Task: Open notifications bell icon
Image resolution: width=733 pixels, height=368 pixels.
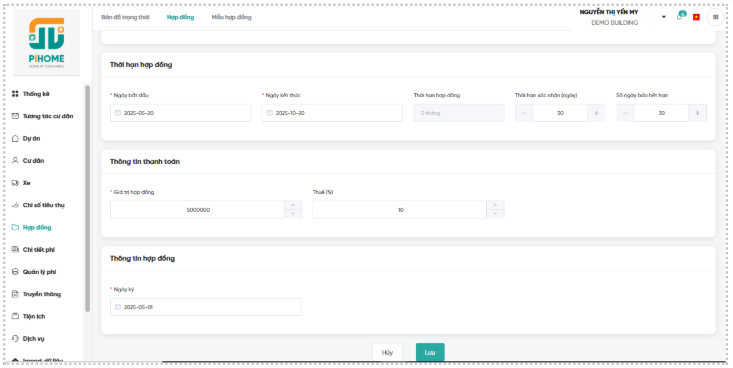Action: (x=680, y=16)
